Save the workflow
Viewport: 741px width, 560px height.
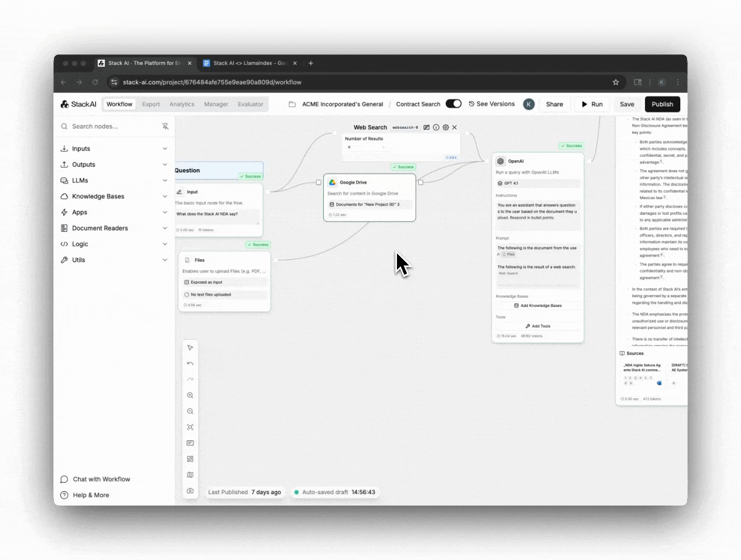point(627,104)
